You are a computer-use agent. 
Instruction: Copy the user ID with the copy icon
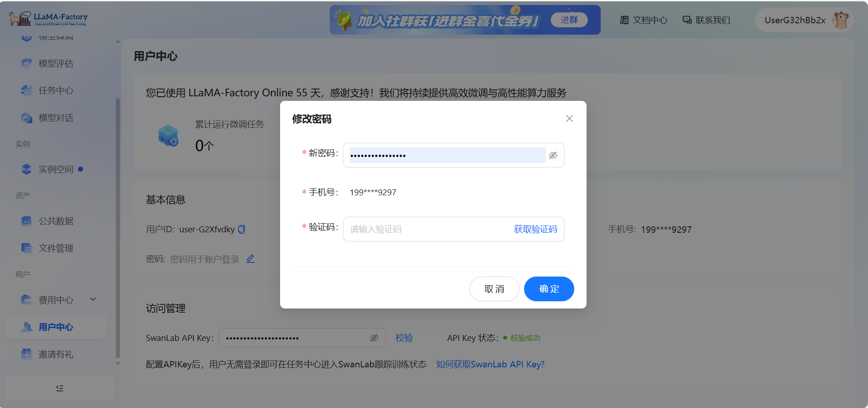click(x=242, y=229)
